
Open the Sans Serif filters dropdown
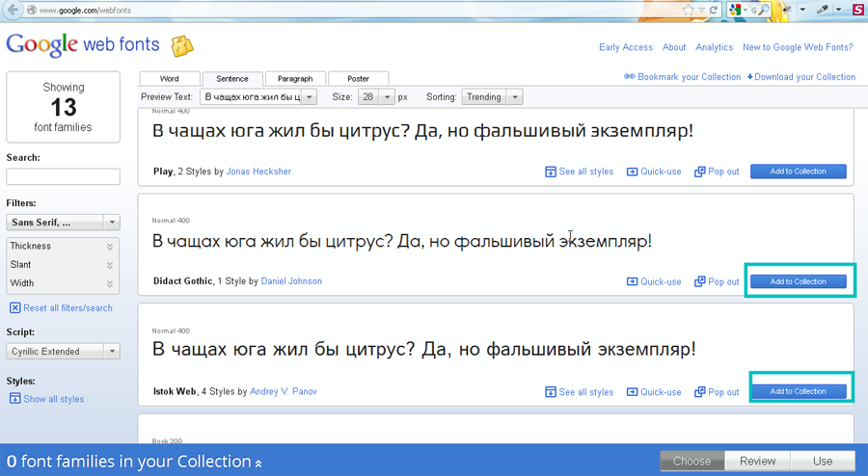click(63, 223)
